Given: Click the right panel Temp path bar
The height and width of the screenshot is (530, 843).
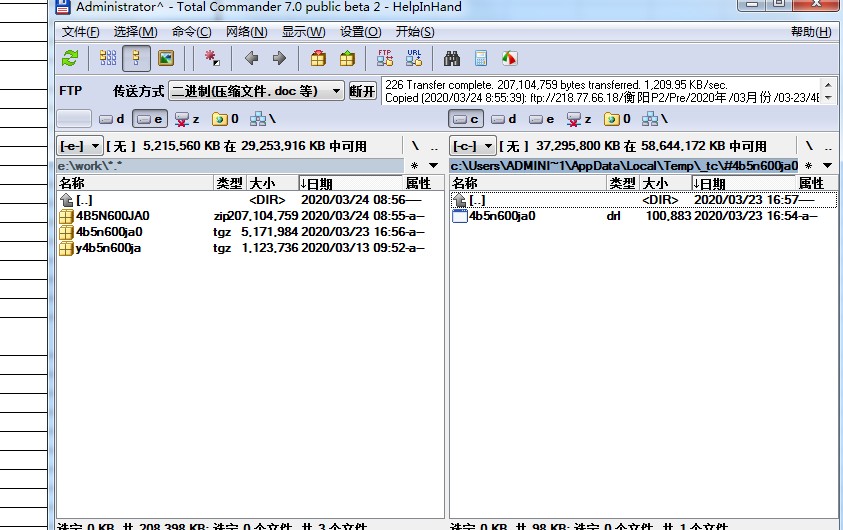Looking at the screenshot, I should coord(624,166).
